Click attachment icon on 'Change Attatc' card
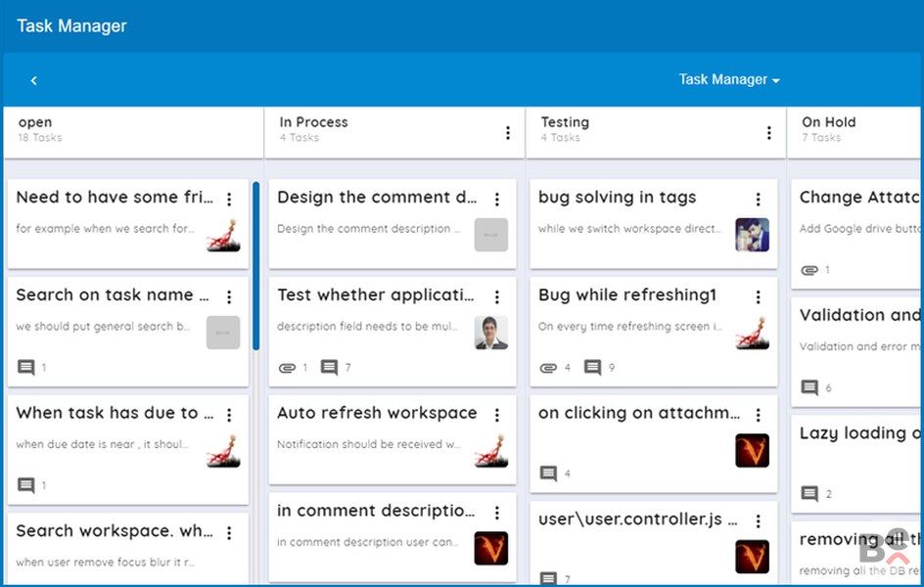This screenshot has height=587, width=924. tap(808, 270)
